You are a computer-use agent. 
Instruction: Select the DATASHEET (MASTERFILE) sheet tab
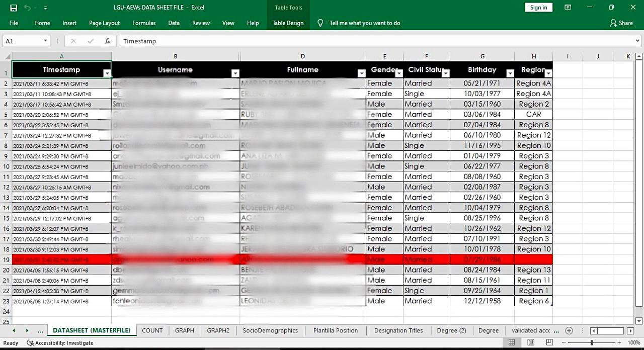pos(92,330)
